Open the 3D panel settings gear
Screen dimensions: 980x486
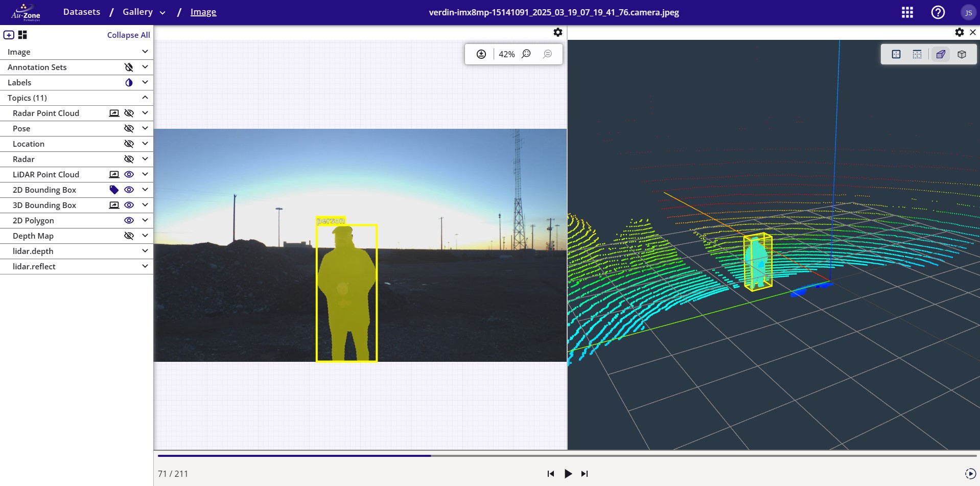point(960,32)
